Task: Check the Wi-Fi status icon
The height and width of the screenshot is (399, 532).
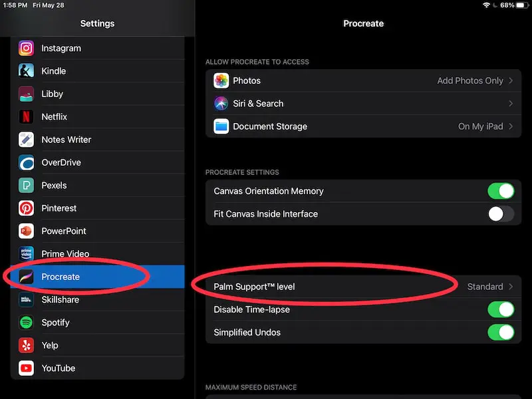Action: [486, 5]
